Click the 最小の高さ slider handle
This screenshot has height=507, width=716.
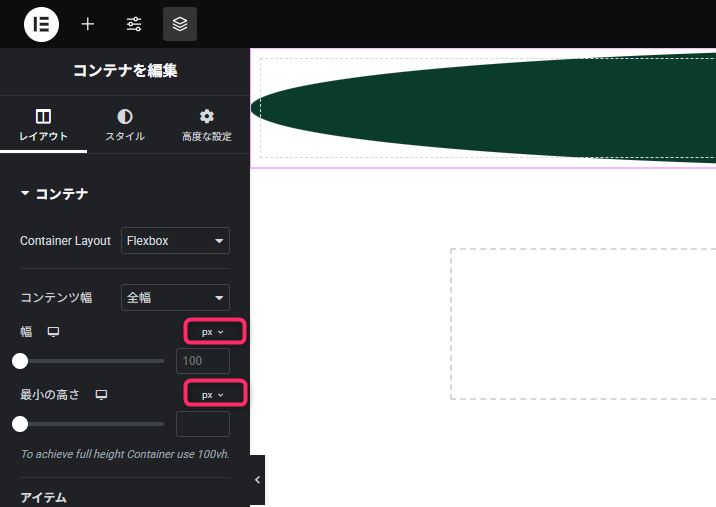pyautogui.click(x=20, y=424)
